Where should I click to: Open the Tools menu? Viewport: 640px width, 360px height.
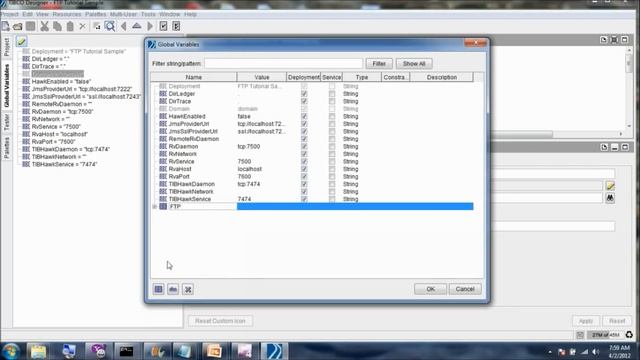(148, 14)
